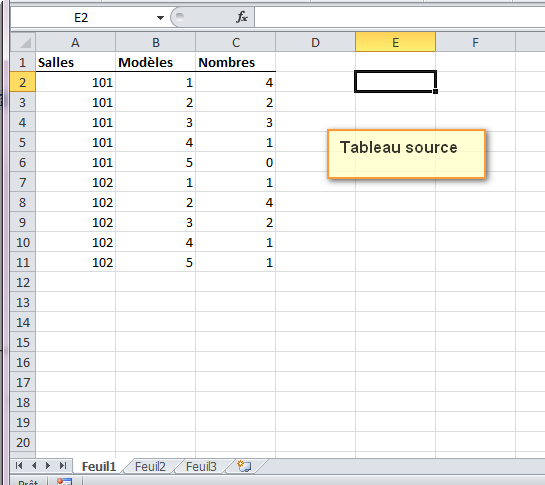Select column A header

[75, 42]
